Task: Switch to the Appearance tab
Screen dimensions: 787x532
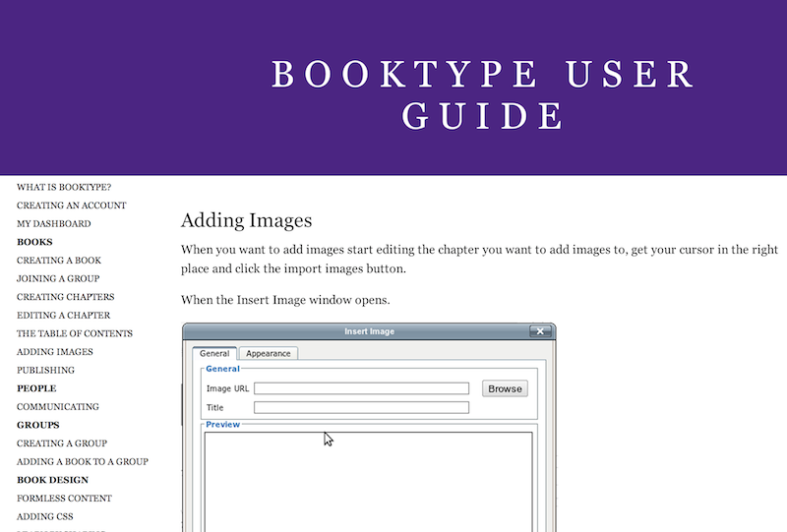Action: point(268,353)
